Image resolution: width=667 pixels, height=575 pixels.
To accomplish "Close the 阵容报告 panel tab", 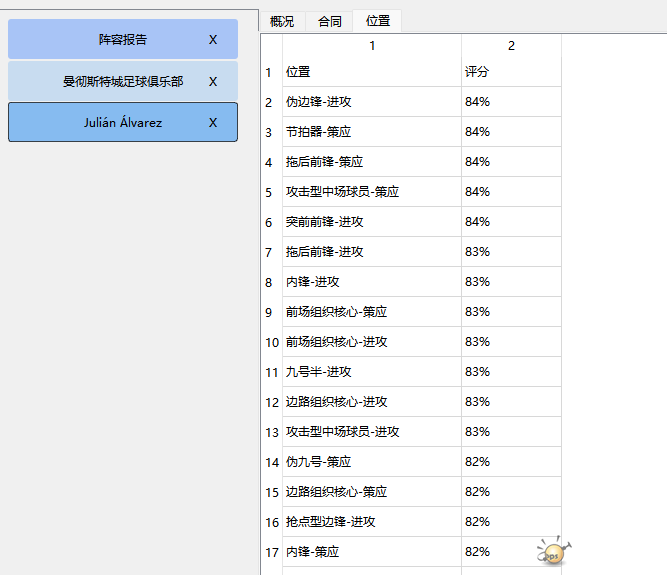I will (x=212, y=40).
